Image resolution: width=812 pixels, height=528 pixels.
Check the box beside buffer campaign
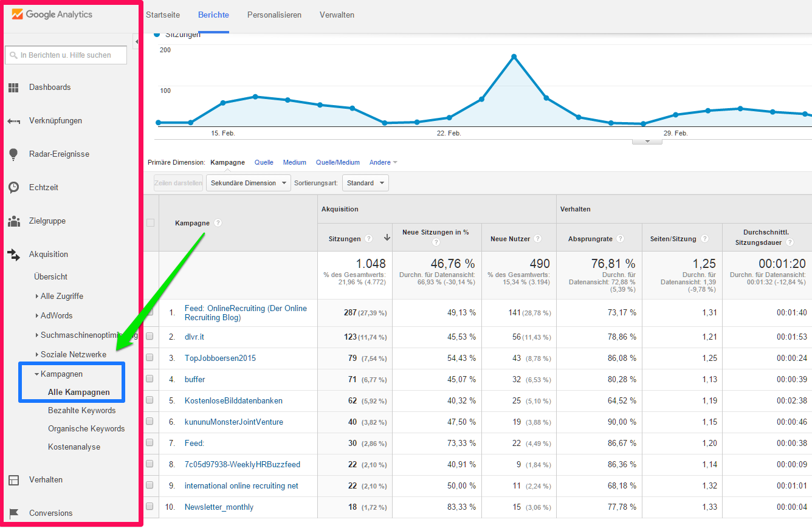tap(150, 379)
